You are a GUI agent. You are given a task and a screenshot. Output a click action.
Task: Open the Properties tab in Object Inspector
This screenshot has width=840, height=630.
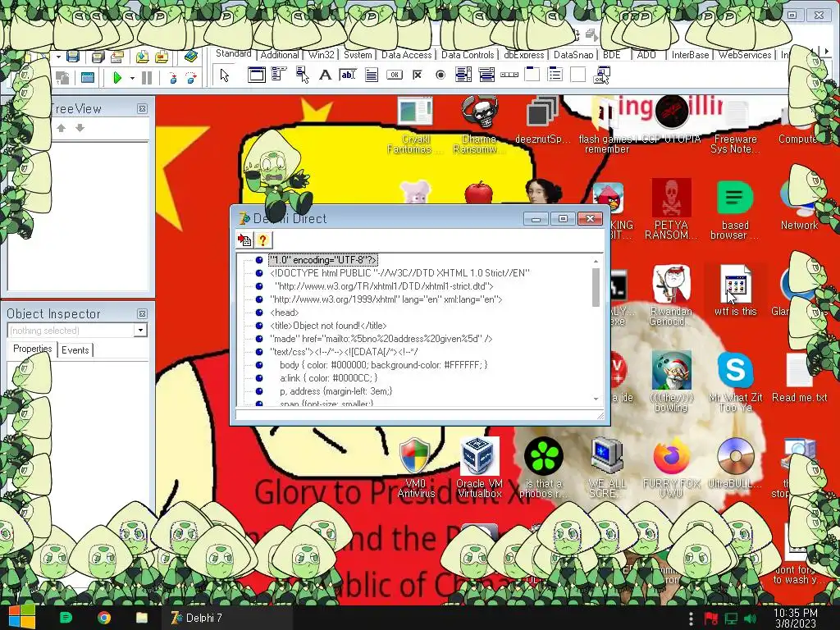coord(32,349)
